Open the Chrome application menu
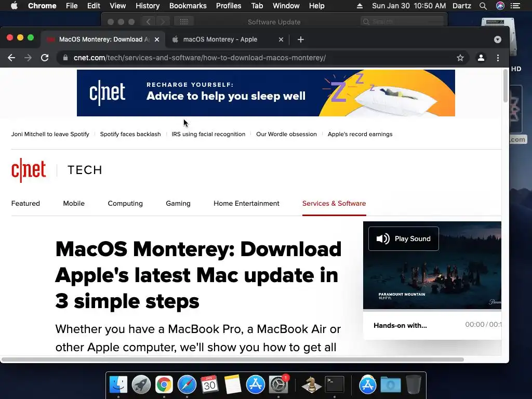 (42, 6)
